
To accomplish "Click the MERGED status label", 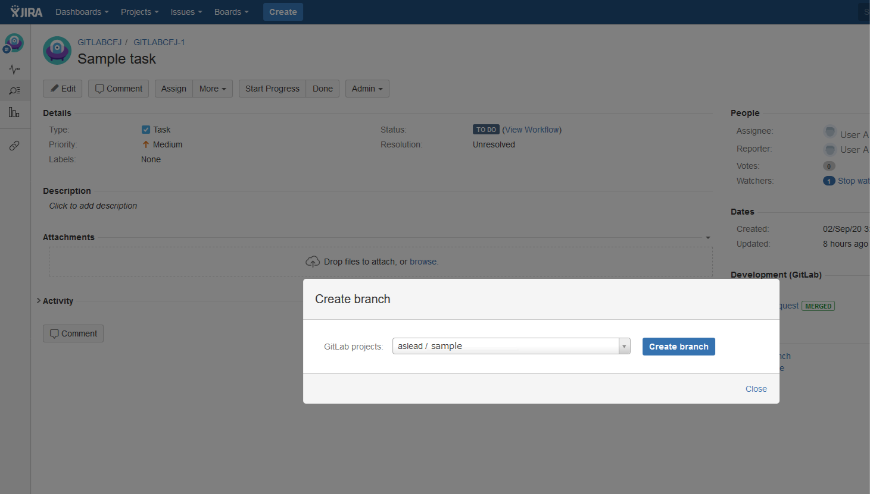I will coord(818,306).
